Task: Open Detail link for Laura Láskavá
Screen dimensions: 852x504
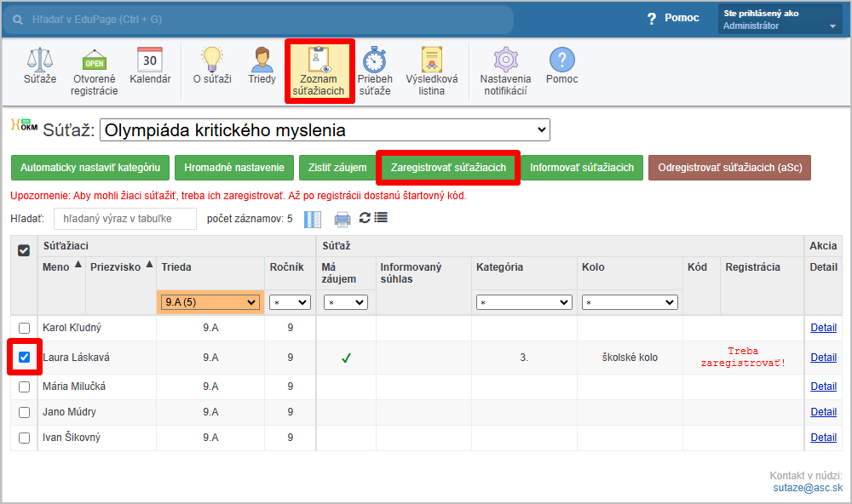Action: point(823,358)
